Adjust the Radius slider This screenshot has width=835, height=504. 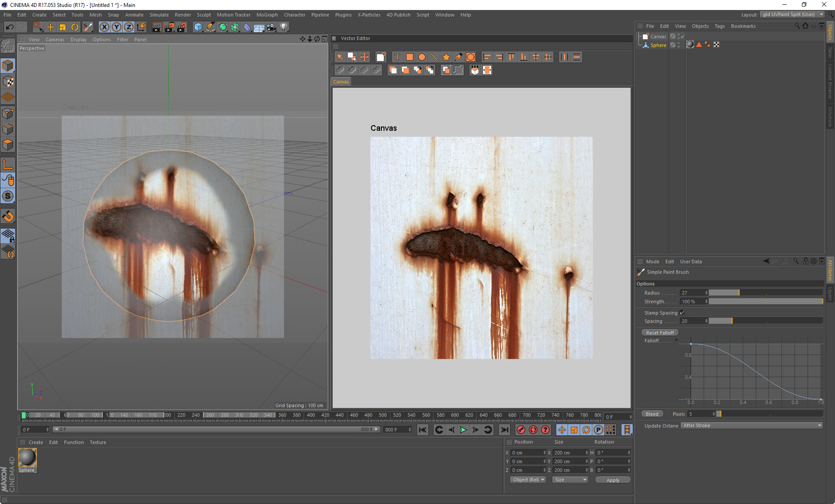coord(766,293)
